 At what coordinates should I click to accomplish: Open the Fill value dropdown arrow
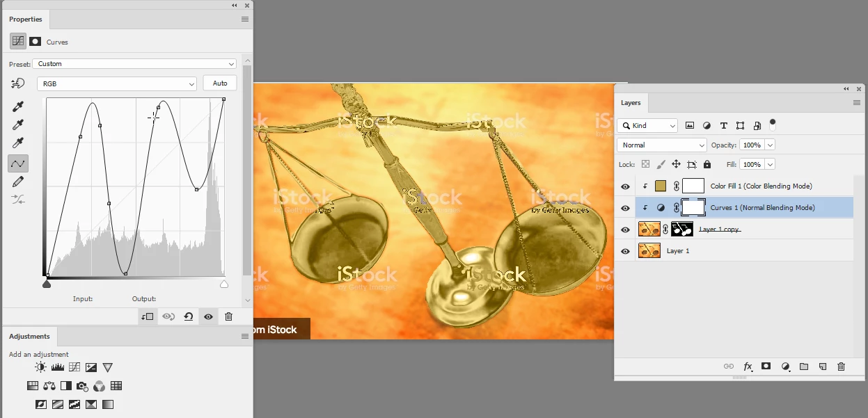pos(770,165)
